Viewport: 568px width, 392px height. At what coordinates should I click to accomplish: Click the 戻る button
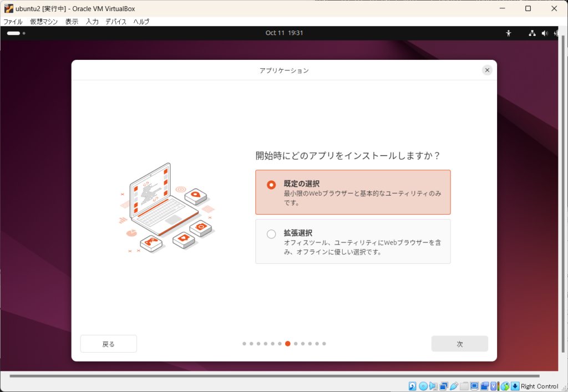click(108, 344)
